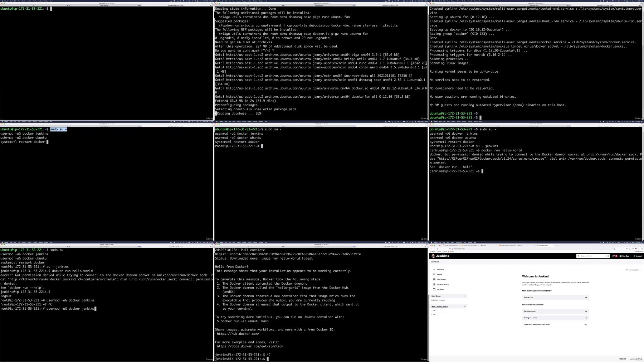Click the Jenkins logo in the header
This screenshot has width=644, height=362.
click(x=440, y=256)
